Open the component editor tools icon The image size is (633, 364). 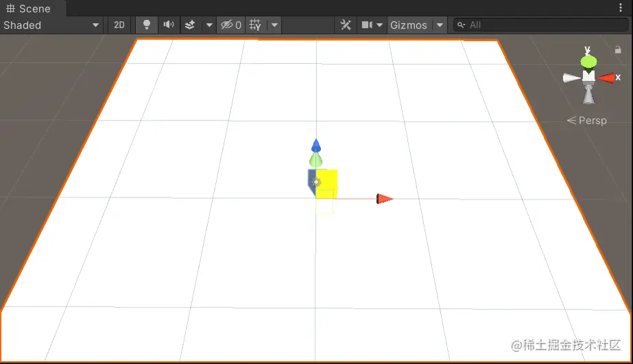346,25
